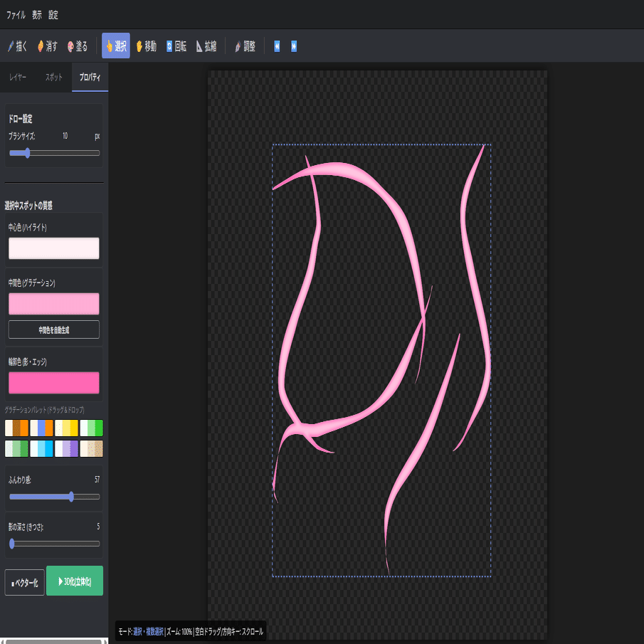The height and width of the screenshot is (644, 644).
Task: Select the 描く (draw) pencil tool
Action: click(18, 46)
